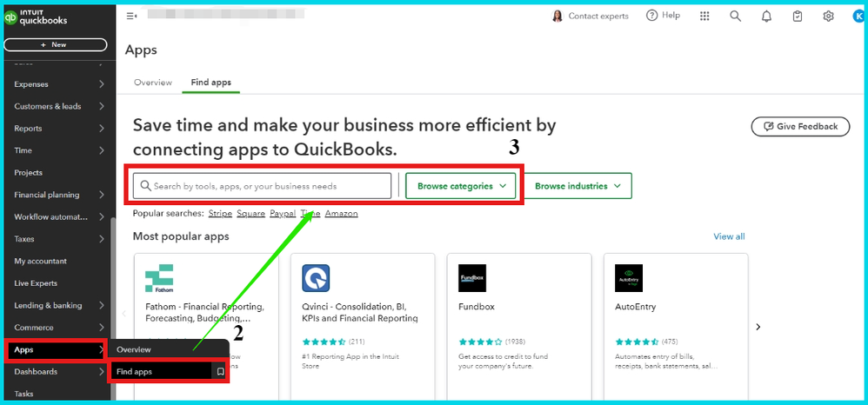Open Projects in the sidebar
868x405 pixels.
pyautogui.click(x=28, y=173)
